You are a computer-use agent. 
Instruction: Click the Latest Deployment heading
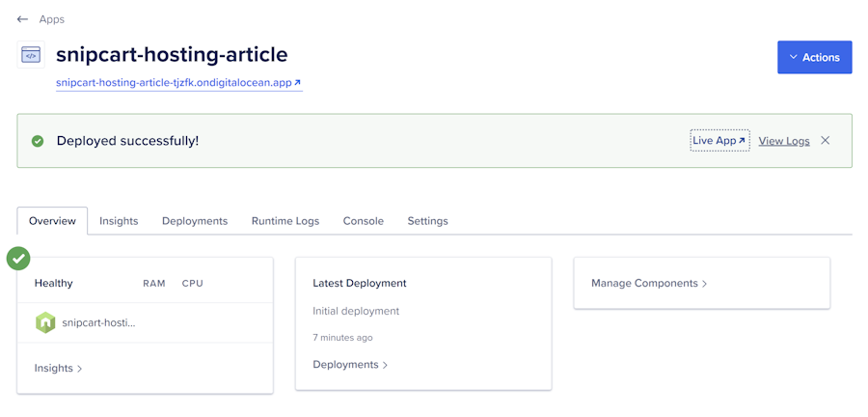click(x=360, y=283)
